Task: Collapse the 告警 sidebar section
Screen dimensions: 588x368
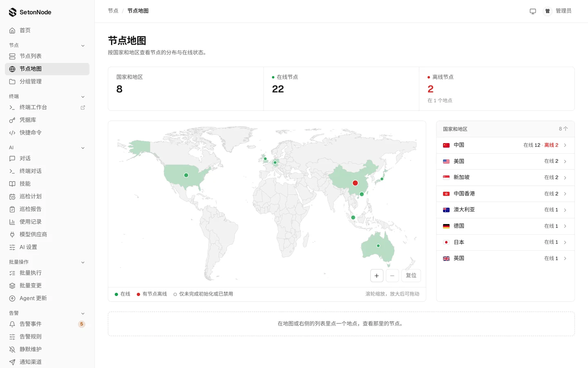Action: (83, 314)
